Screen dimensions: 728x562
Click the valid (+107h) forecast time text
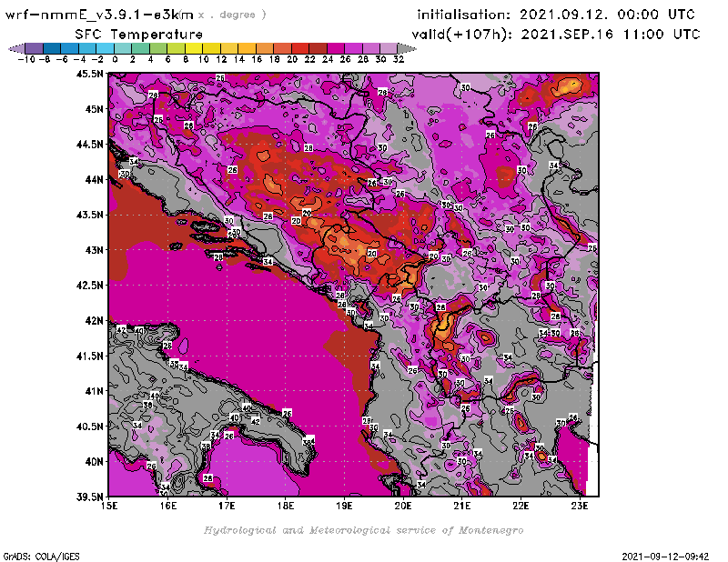pos(558,34)
